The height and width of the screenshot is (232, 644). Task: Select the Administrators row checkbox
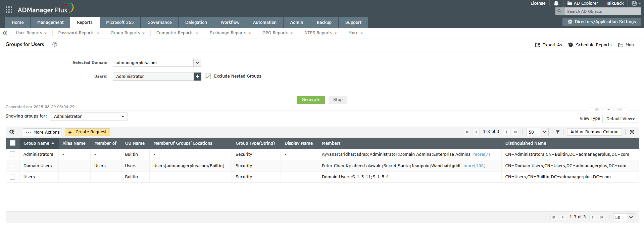point(12,154)
